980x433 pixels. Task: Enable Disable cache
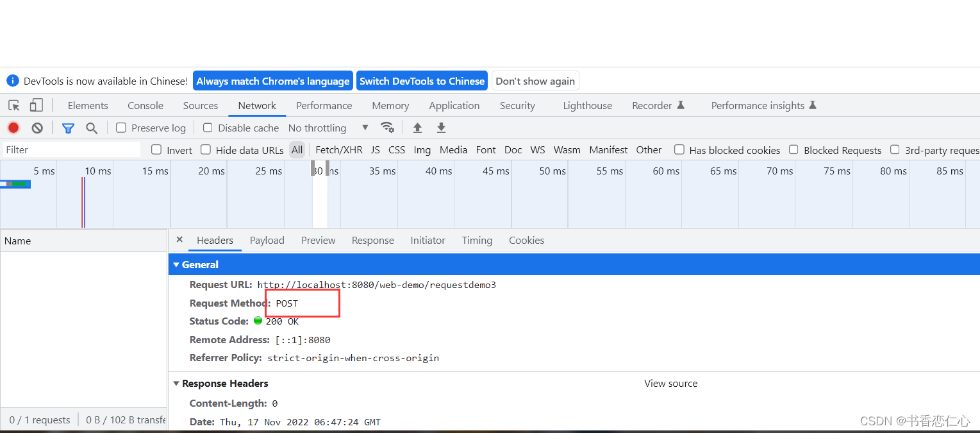208,128
